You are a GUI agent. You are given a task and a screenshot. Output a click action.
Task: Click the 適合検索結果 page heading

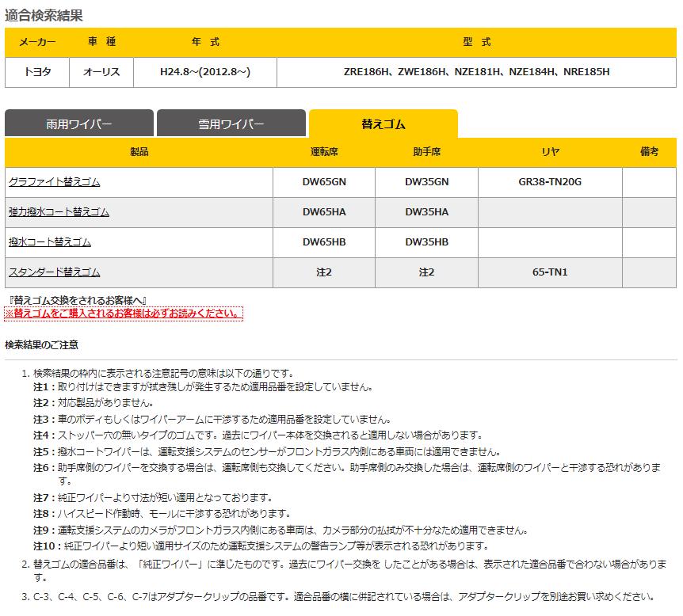click(x=44, y=15)
